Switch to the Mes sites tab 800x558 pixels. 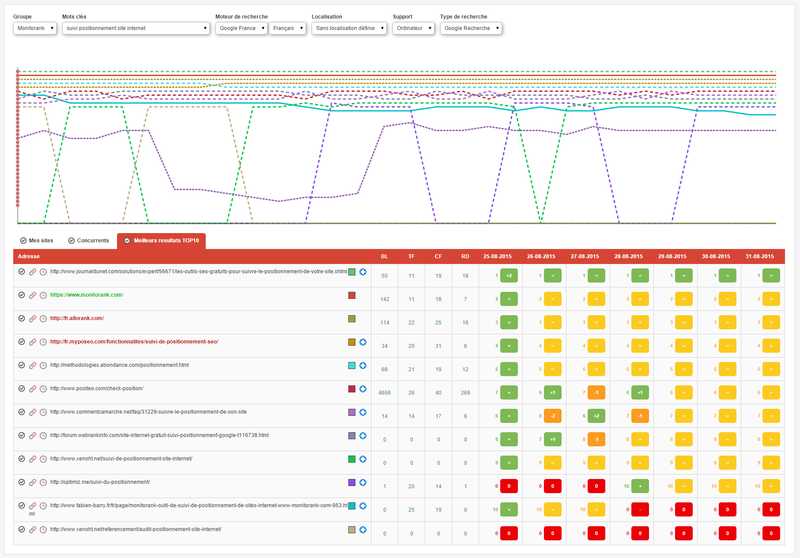(36, 241)
